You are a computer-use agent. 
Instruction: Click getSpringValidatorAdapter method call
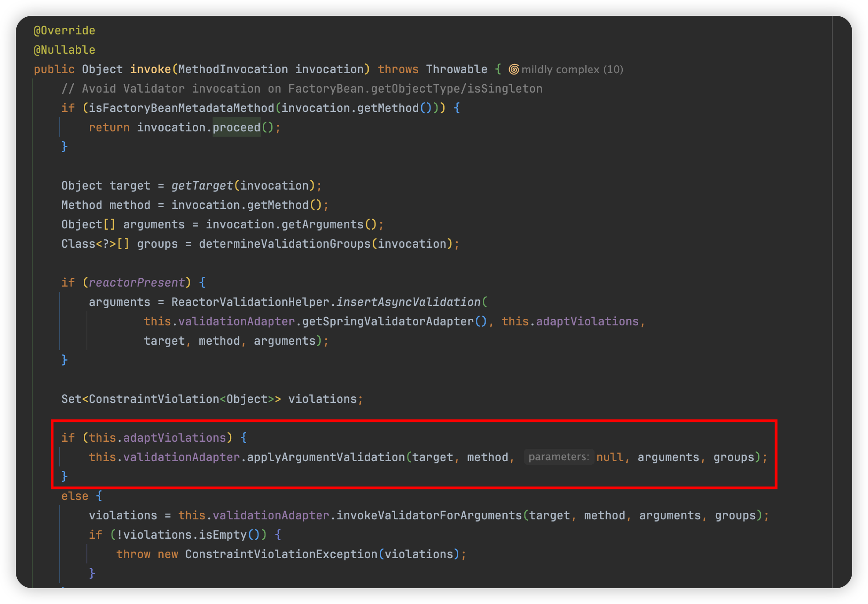click(x=388, y=321)
